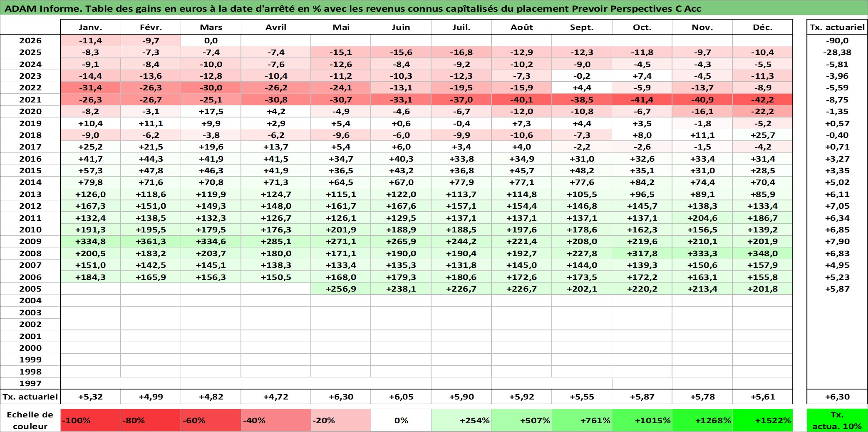Click the +204,6 cell in November 2011

coord(702,218)
